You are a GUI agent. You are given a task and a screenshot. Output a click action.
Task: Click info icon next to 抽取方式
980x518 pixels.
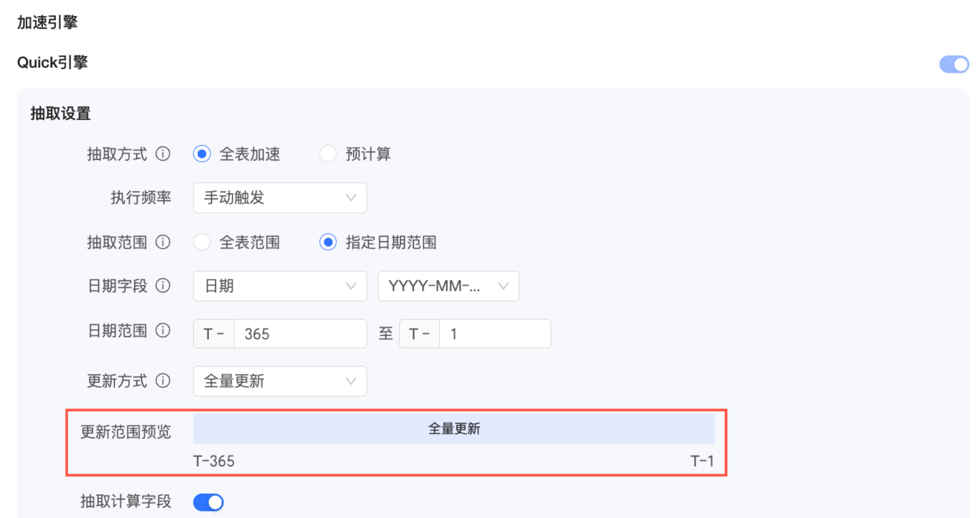[x=163, y=154]
